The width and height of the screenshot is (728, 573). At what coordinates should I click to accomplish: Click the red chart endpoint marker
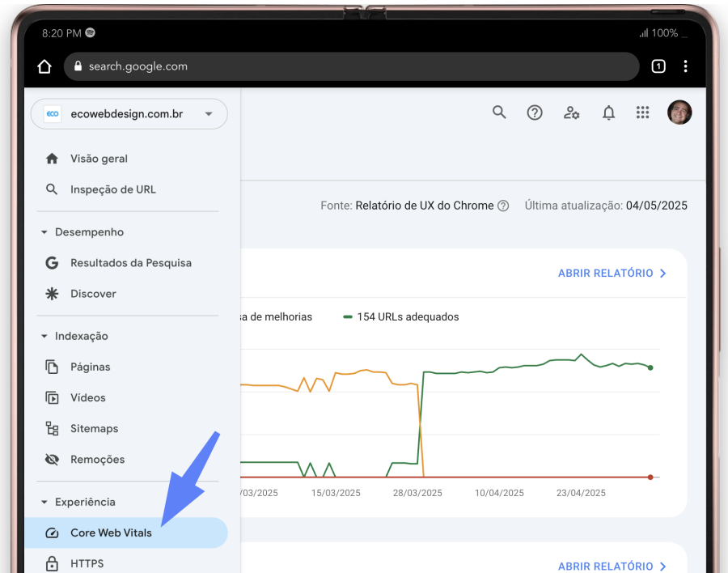[650, 477]
